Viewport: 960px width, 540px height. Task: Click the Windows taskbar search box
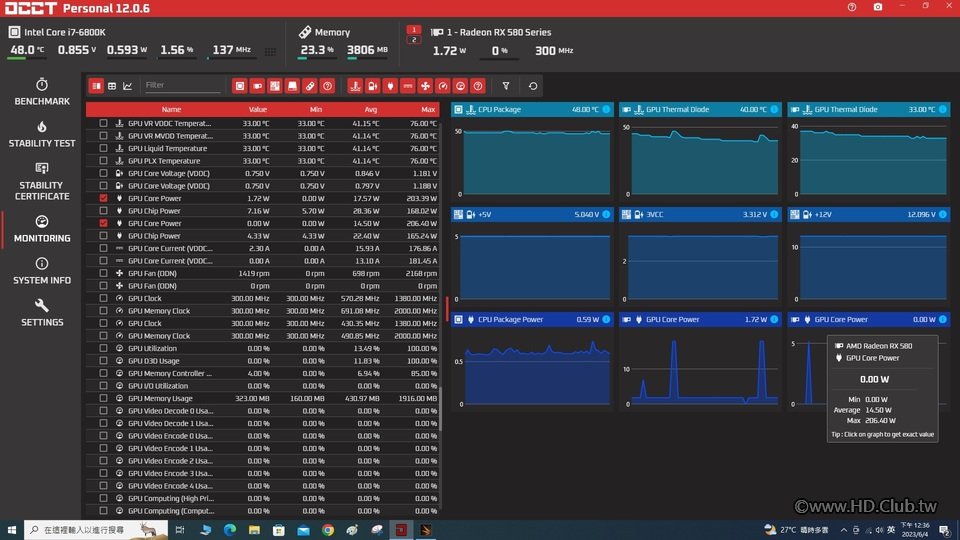(x=96, y=530)
